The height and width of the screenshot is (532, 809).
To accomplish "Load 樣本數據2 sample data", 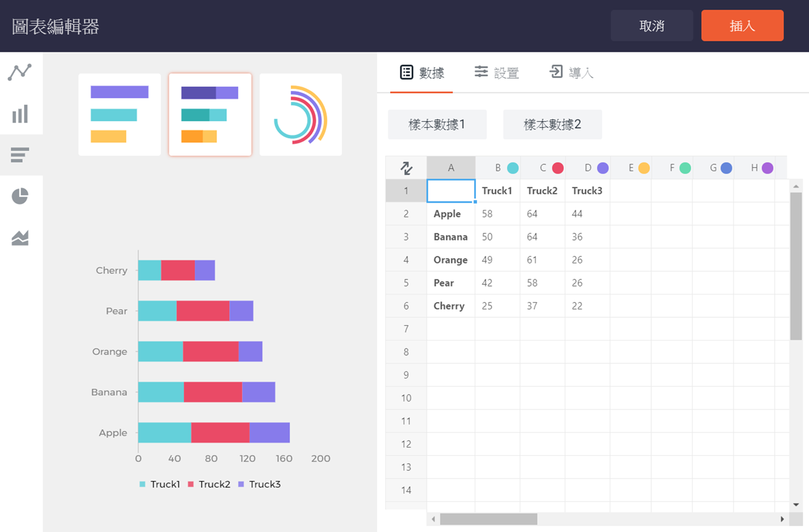I will [552, 124].
